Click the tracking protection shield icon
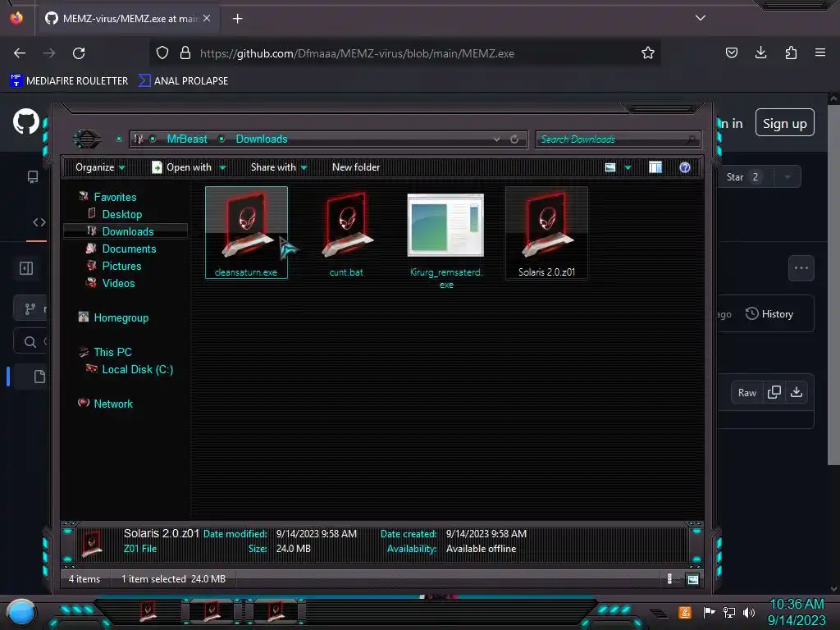This screenshot has height=630, width=840. [162, 53]
